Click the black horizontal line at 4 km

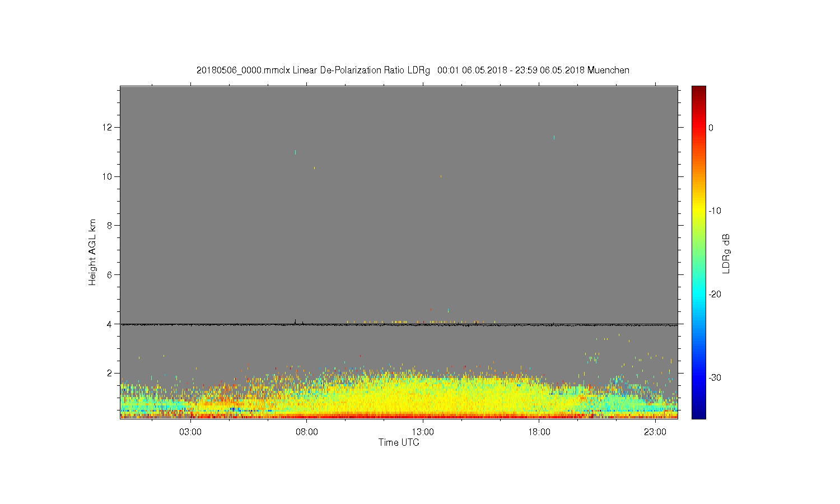pyautogui.click(x=399, y=324)
